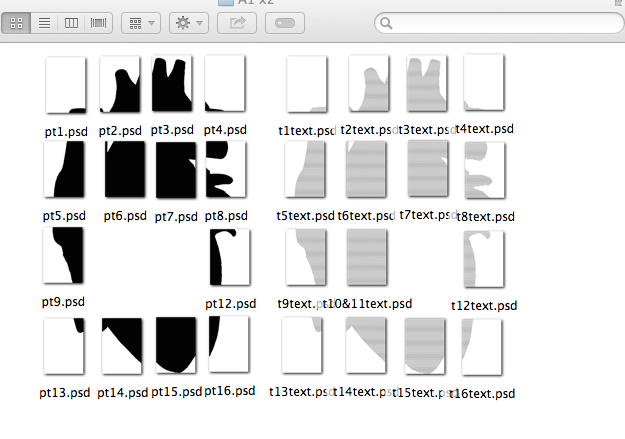The width and height of the screenshot is (625, 439).
Task: Select the t9text.psd file thumbnail
Action: tap(306, 257)
